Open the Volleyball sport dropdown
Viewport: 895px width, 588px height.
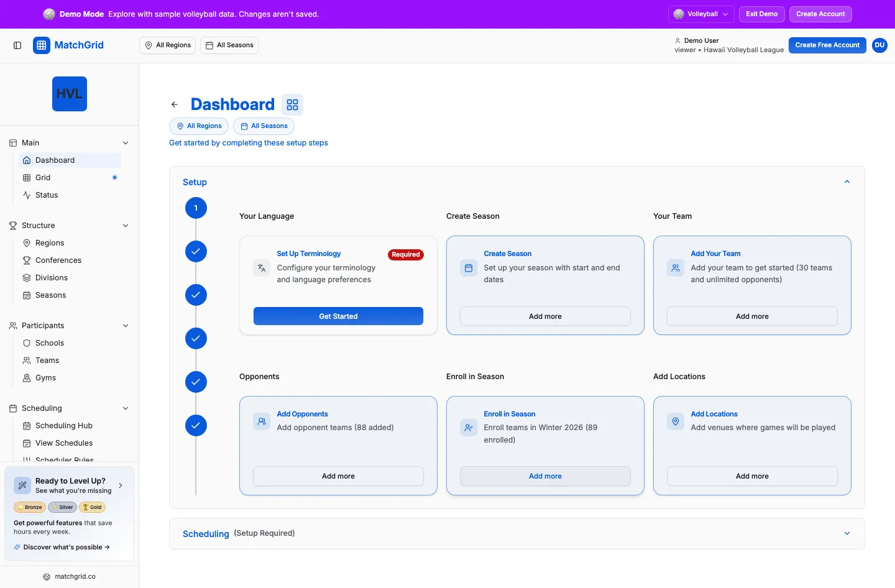tap(701, 14)
